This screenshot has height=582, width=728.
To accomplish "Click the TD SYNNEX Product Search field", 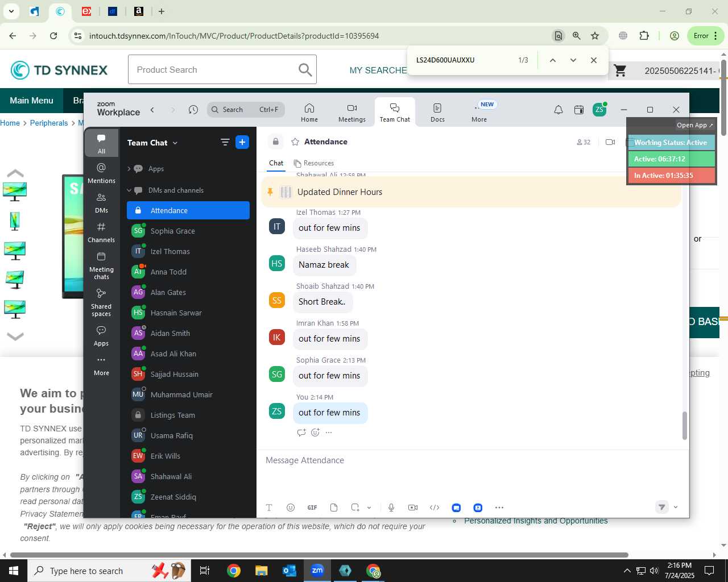I will click(213, 69).
